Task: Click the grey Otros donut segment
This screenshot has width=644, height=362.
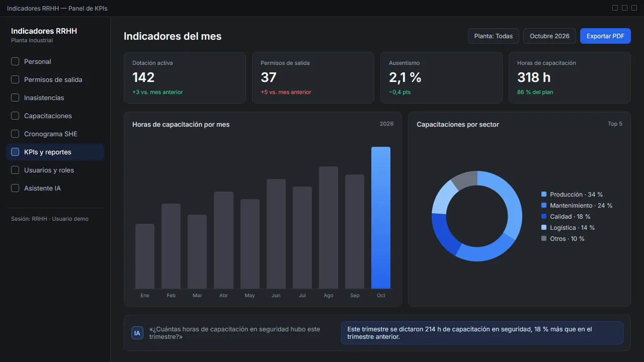Action: point(465,180)
